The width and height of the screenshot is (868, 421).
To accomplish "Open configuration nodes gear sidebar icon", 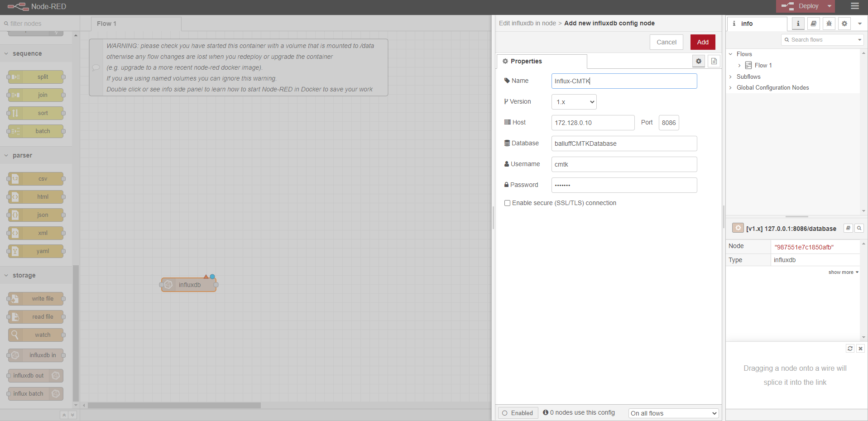I will pos(844,24).
